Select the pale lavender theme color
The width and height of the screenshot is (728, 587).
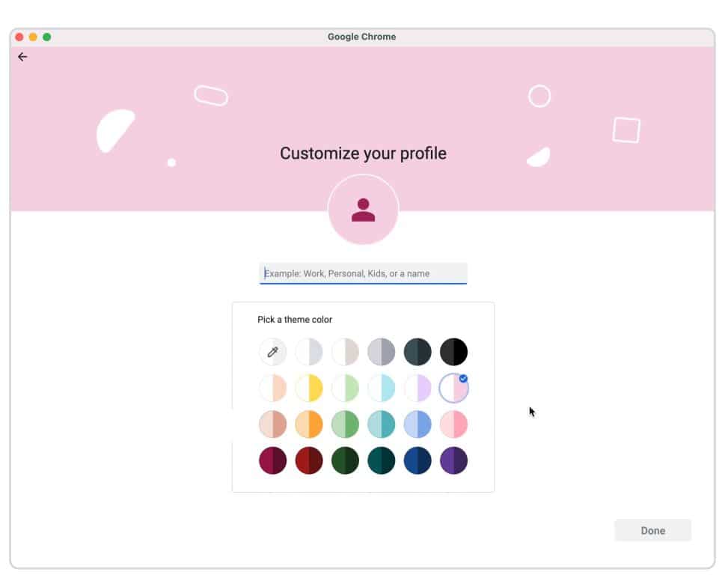click(x=417, y=388)
